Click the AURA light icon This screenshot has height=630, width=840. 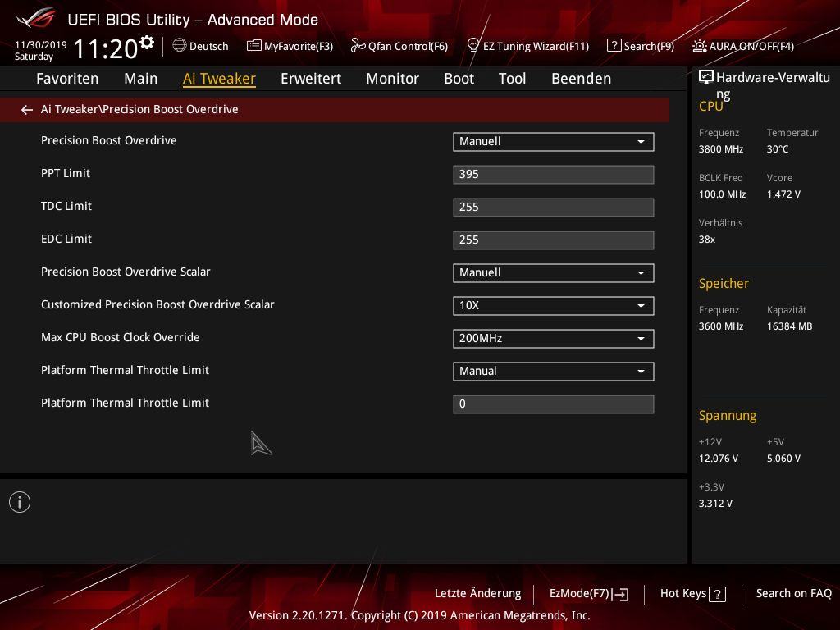click(x=700, y=46)
